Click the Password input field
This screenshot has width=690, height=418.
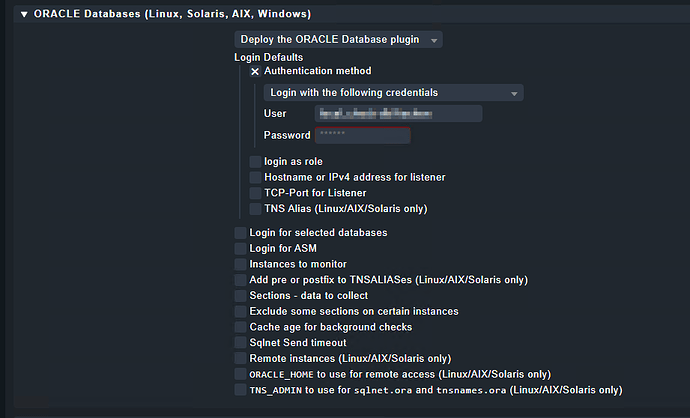click(362, 135)
